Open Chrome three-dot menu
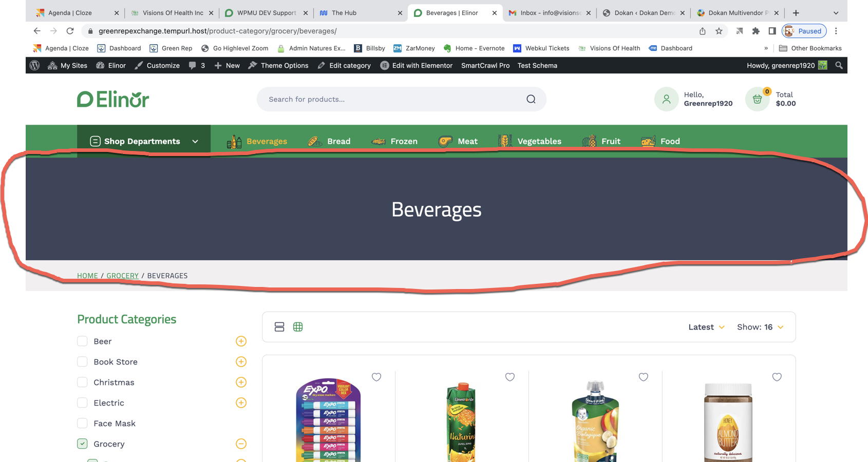The image size is (868, 462). tap(836, 31)
